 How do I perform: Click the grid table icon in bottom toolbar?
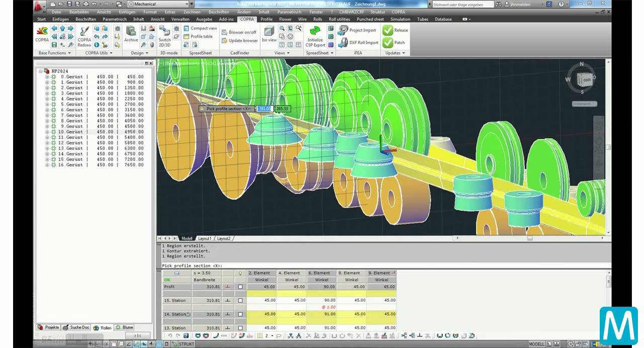click(x=260, y=335)
